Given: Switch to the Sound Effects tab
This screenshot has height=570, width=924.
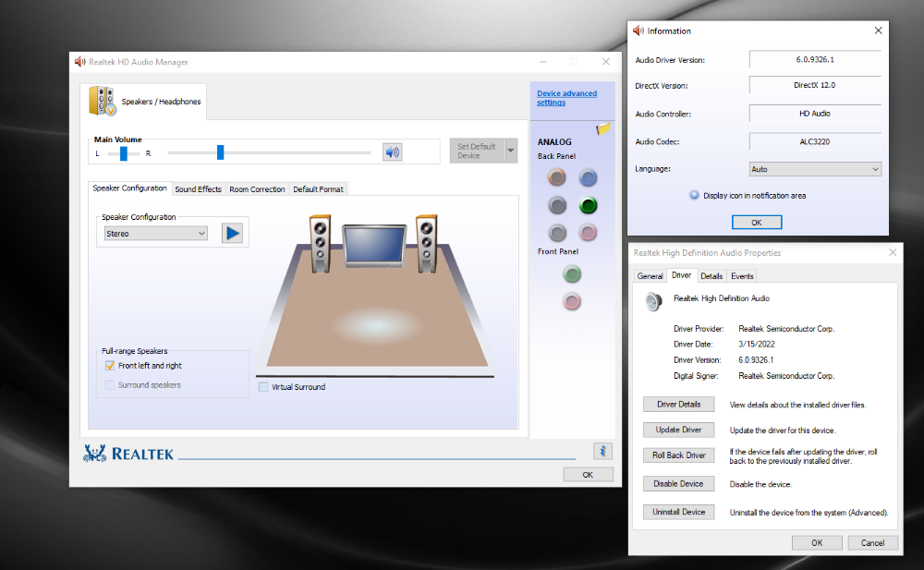Looking at the screenshot, I should pyautogui.click(x=199, y=189).
